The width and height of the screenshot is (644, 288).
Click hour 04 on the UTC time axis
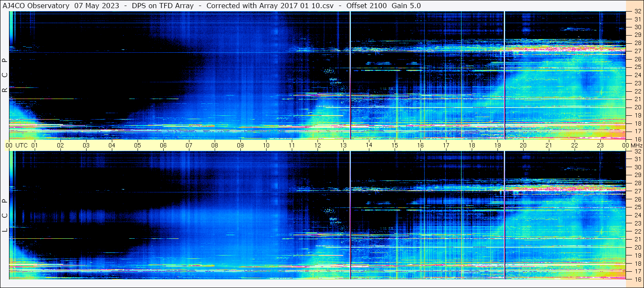pyautogui.click(x=112, y=145)
